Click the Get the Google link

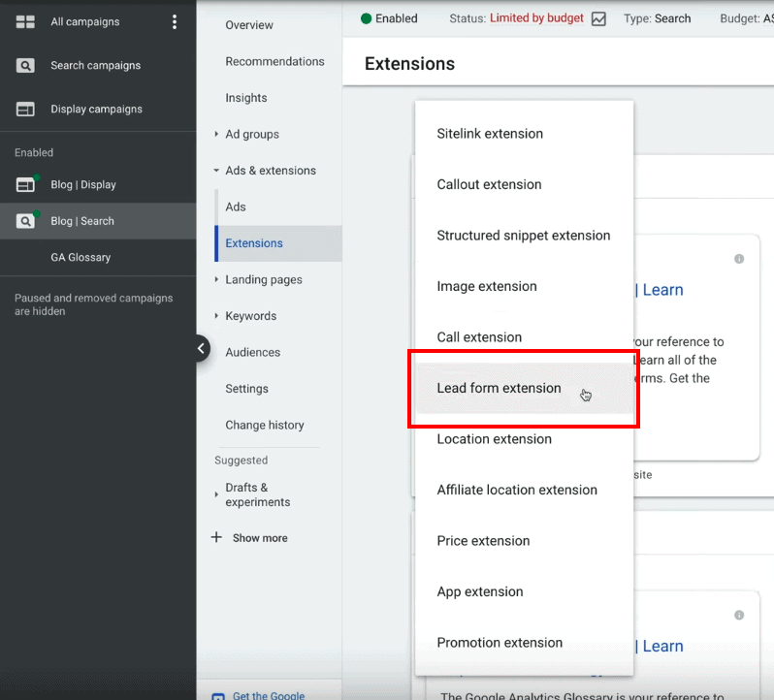269,695
